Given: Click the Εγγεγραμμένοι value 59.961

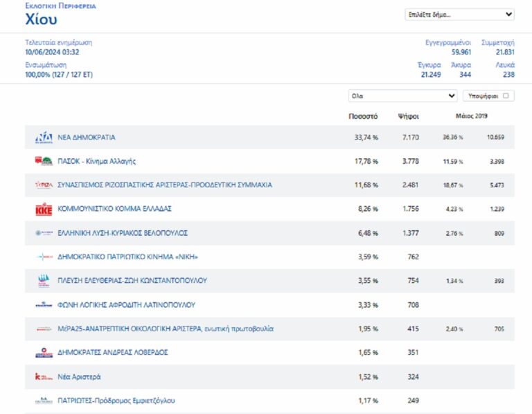Looking at the screenshot, I should click(461, 52).
